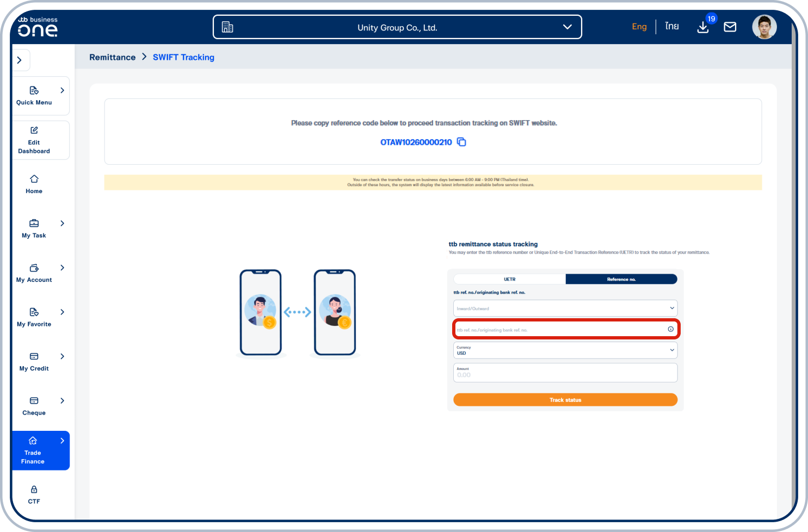Viewport: 808px width, 532px height.
Task: Click info icon in reference number field
Action: [670, 329]
